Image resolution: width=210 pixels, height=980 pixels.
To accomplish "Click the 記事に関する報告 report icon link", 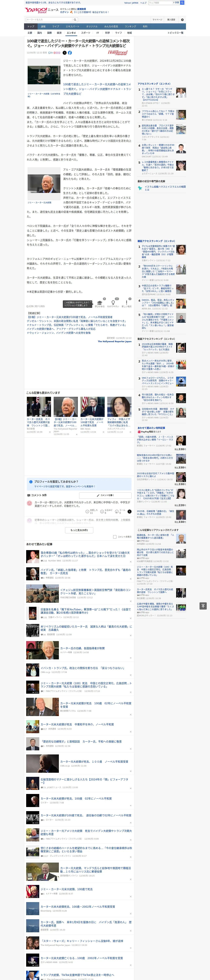I will point(36,306).
